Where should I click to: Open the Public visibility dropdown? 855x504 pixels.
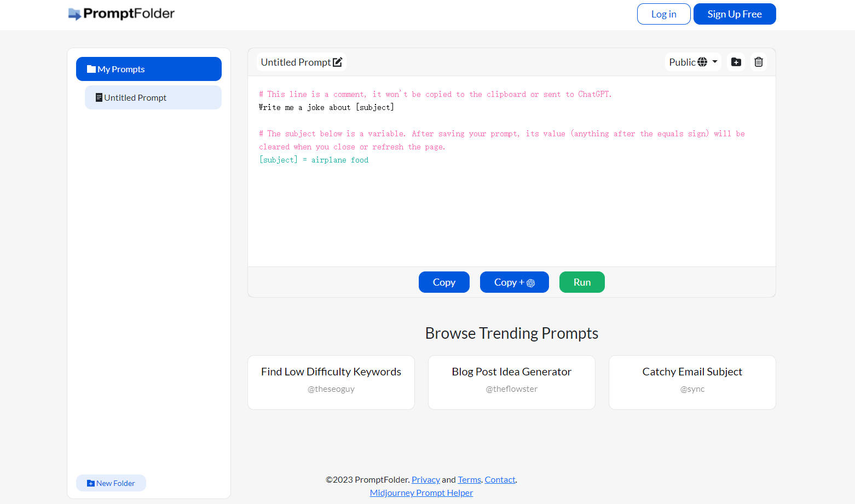[x=692, y=62]
